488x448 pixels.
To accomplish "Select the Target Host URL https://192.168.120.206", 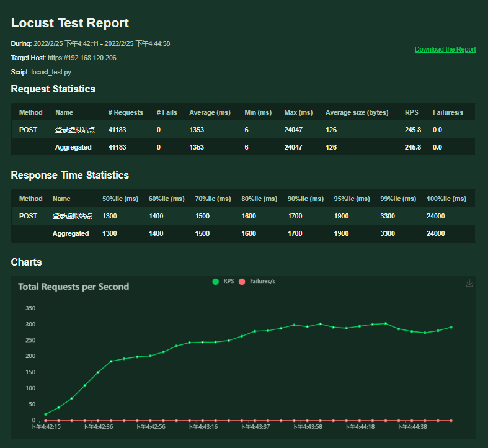I will click(x=82, y=58).
